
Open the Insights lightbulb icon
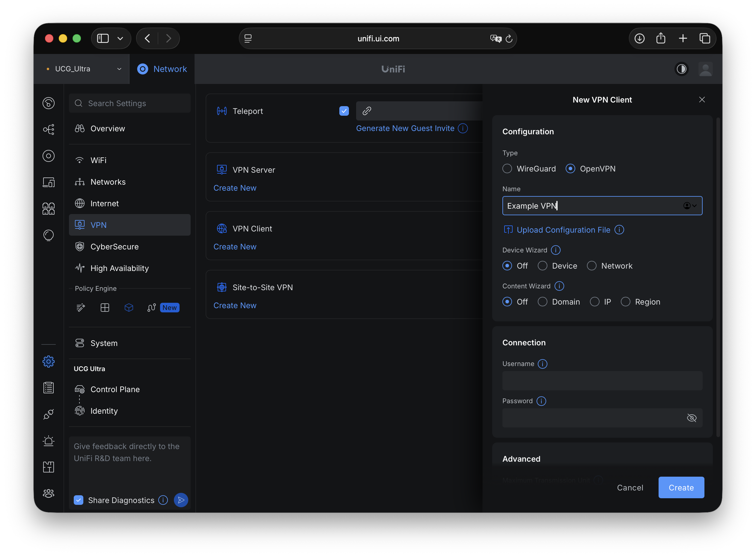pyautogui.click(x=49, y=235)
